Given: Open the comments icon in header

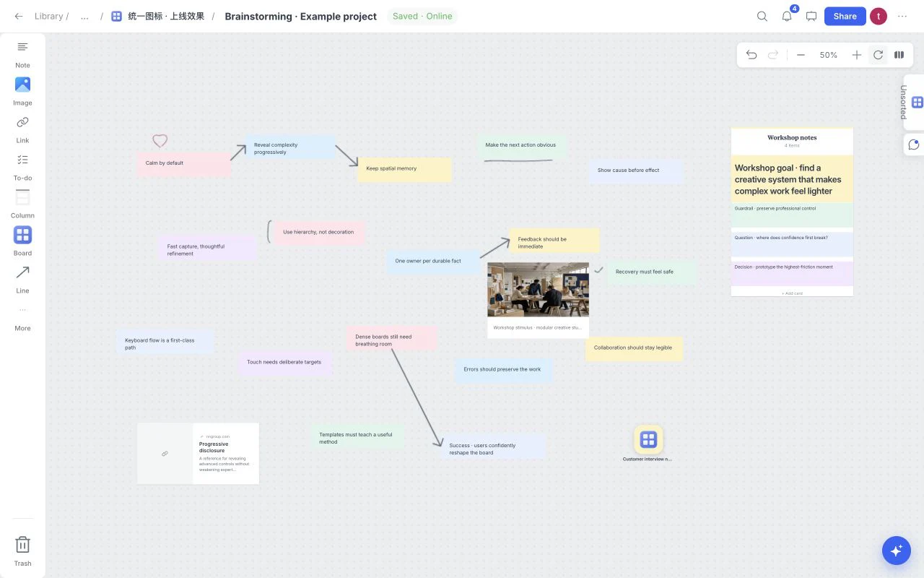Looking at the screenshot, I should tap(811, 16).
